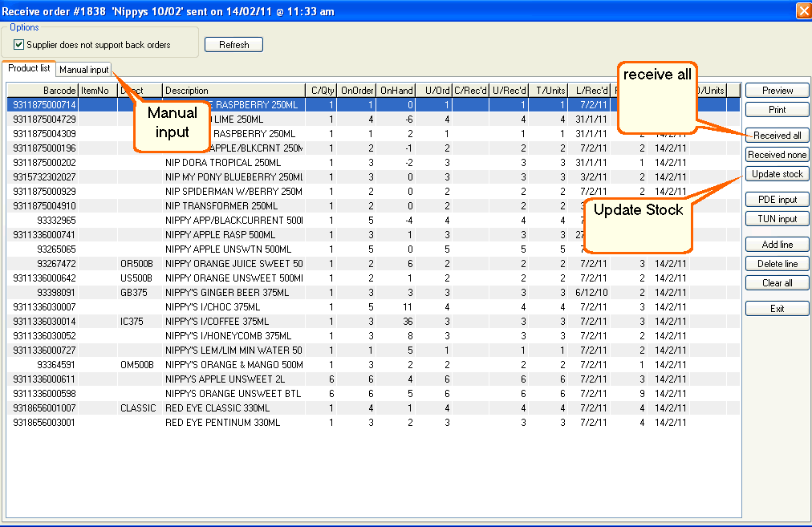Select RED EYE CLASSIC 330ML row
The image size is (812, 527).
coord(373,408)
